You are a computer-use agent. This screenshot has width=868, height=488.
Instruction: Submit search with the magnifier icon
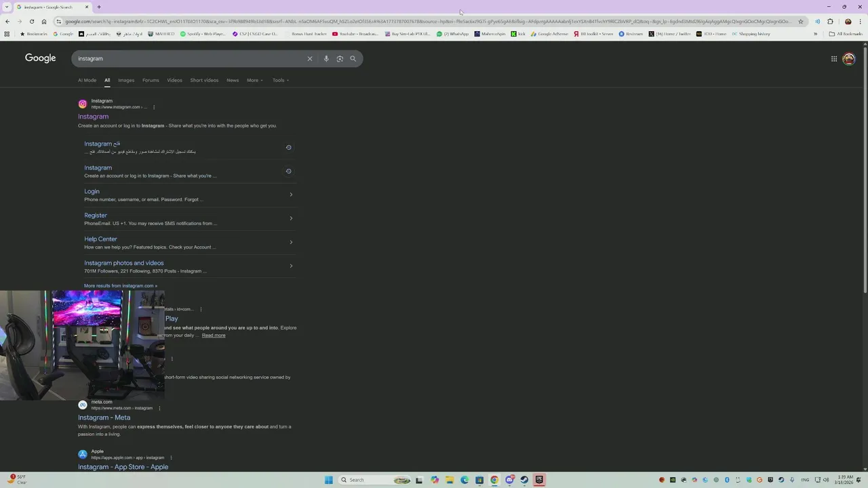point(353,59)
